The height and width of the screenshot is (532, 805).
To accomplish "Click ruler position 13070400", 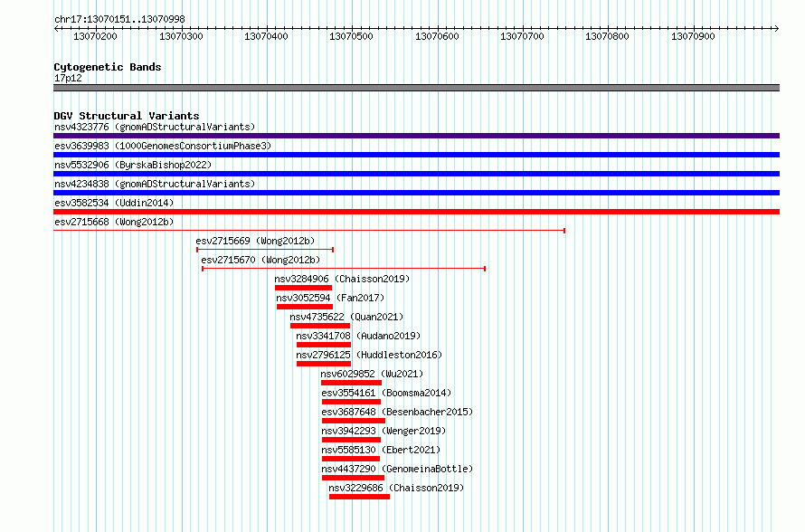I will (267, 36).
